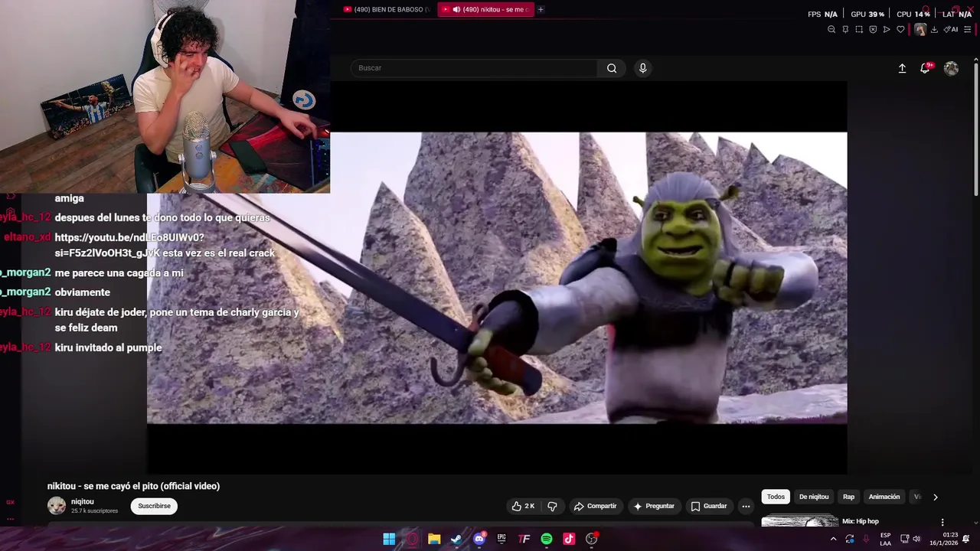Open the Mix: Hip hop thumbnail
The width and height of the screenshot is (980, 551).
799,521
